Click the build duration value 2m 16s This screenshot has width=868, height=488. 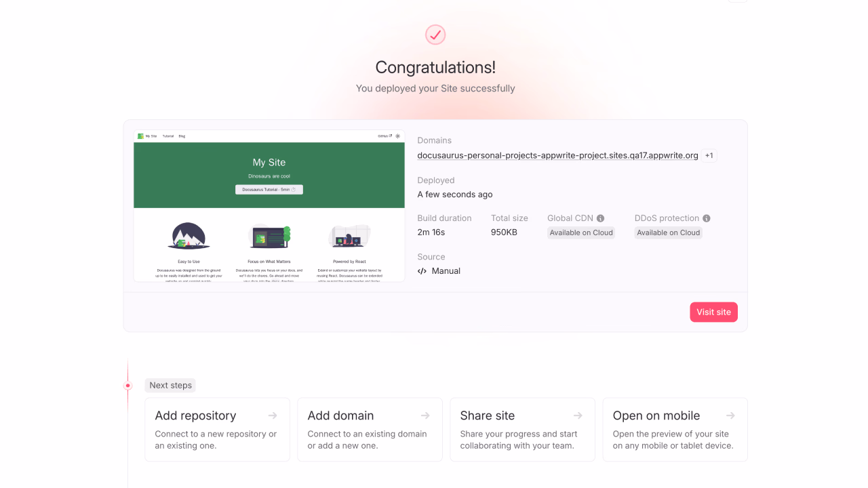coord(431,232)
